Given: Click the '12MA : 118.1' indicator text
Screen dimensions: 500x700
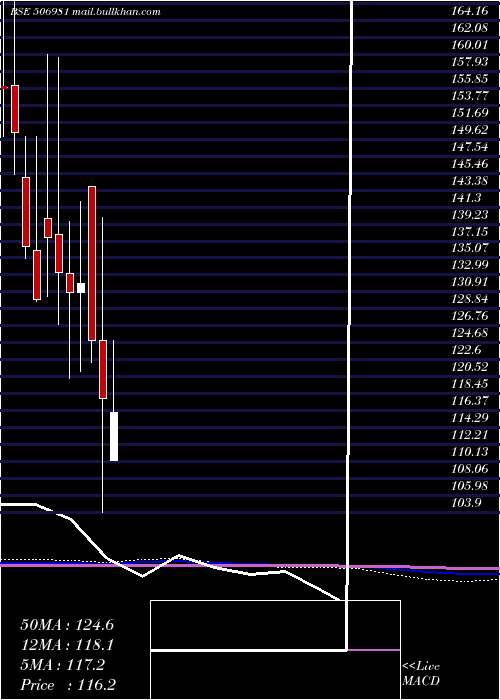Looking at the screenshot, I should coord(67,645).
